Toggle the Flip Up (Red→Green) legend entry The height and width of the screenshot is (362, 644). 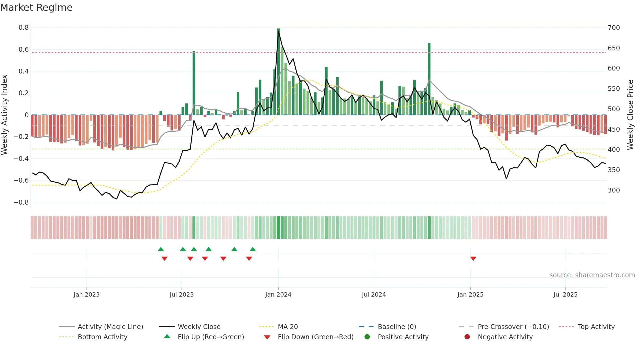click(204, 337)
